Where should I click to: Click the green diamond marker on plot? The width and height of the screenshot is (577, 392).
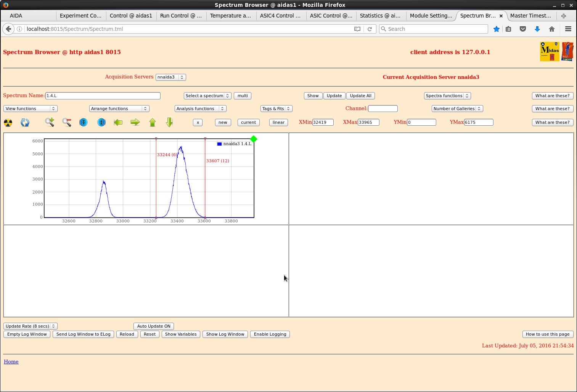point(254,139)
